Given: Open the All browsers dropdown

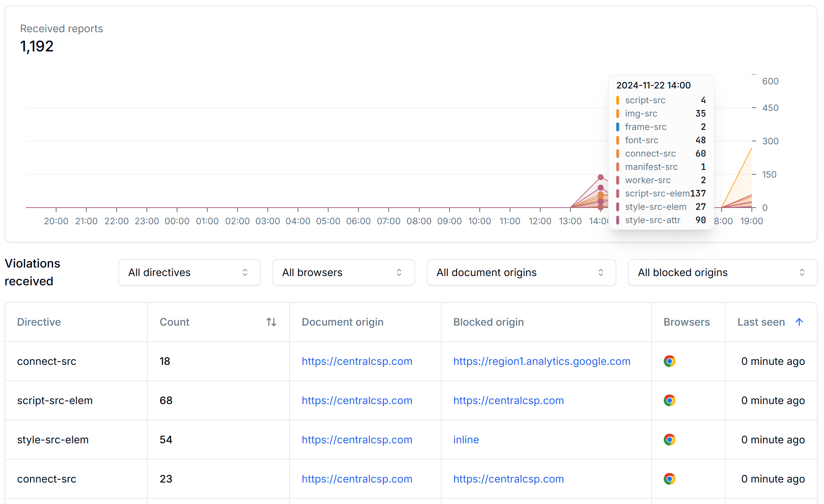Looking at the screenshot, I should [343, 272].
